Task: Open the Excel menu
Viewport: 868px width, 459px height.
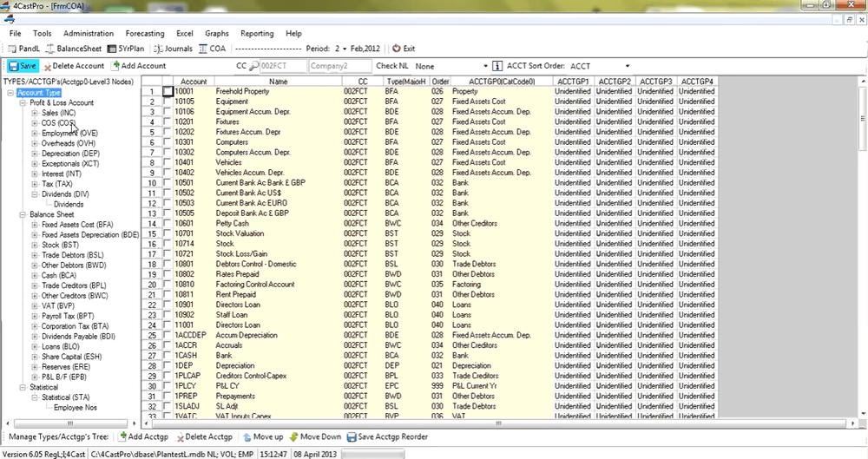Action: 185,33
